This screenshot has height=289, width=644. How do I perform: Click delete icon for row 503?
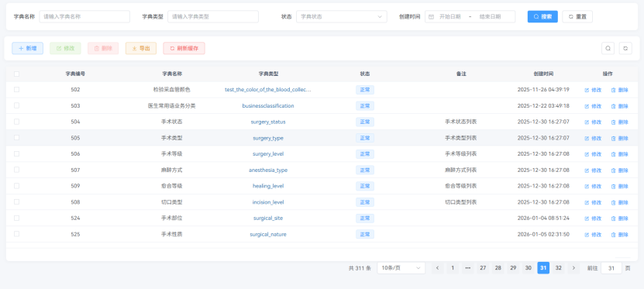[x=613, y=106]
